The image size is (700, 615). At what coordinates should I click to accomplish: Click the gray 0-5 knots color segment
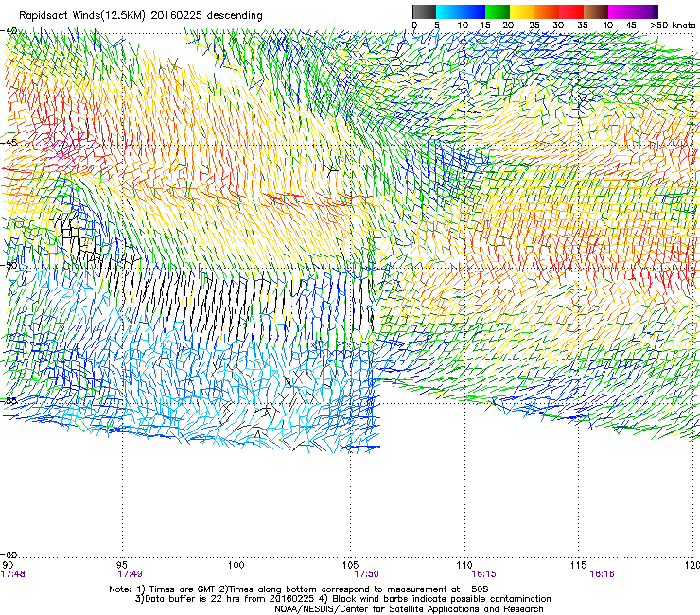(424, 11)
